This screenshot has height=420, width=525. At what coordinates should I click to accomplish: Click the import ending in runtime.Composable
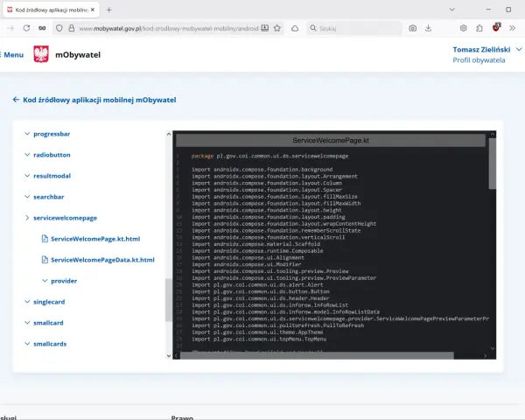pos(257,251)
